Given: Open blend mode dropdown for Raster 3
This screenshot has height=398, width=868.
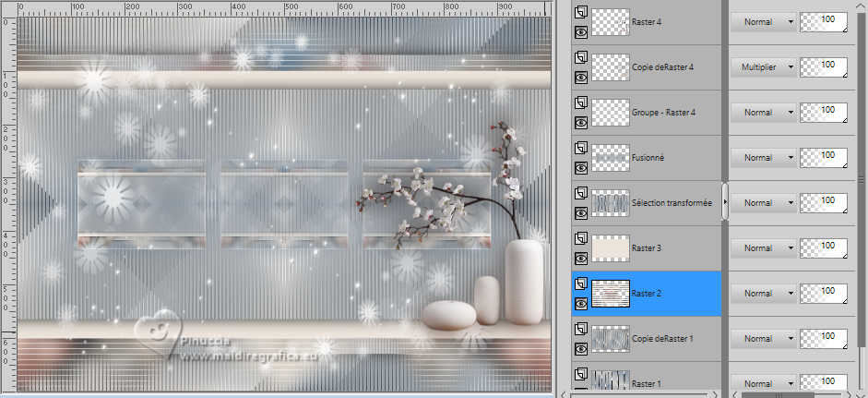Looking at the screenshot, I should pyautogui.click(x=763, y=248).
